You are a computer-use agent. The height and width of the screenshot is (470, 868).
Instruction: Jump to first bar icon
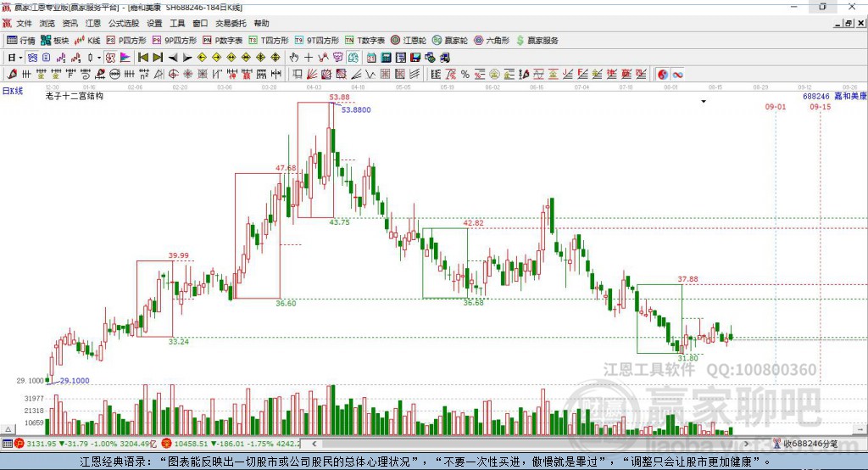pos(143,58)
